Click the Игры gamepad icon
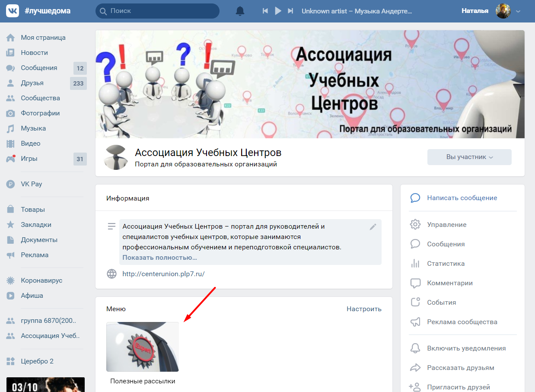Viewport: 535px width, 392px height. (x=11, y=159)
